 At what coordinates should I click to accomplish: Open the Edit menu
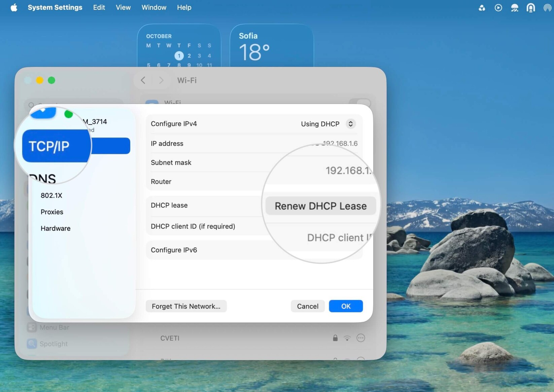(x=99, y=7)
